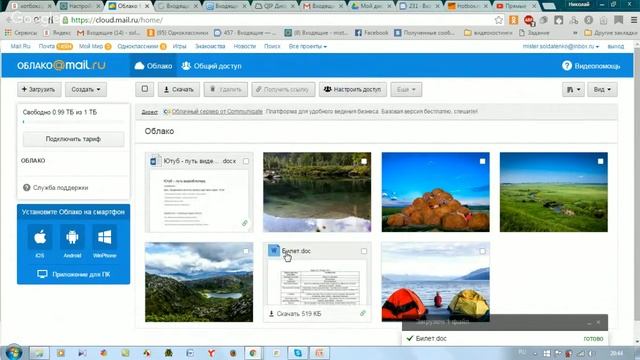The image size is (640, 360).
Task: Open the Windows Start button
Action: point(14,353)
